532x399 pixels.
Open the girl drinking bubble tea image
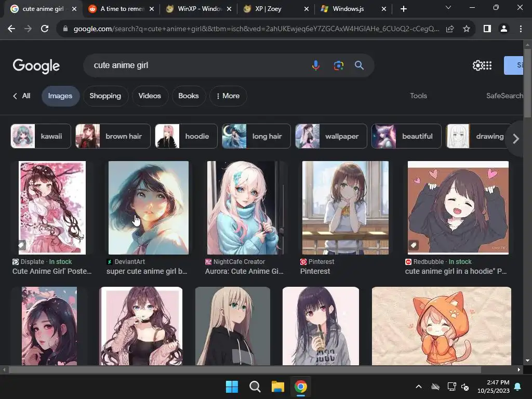321,326
